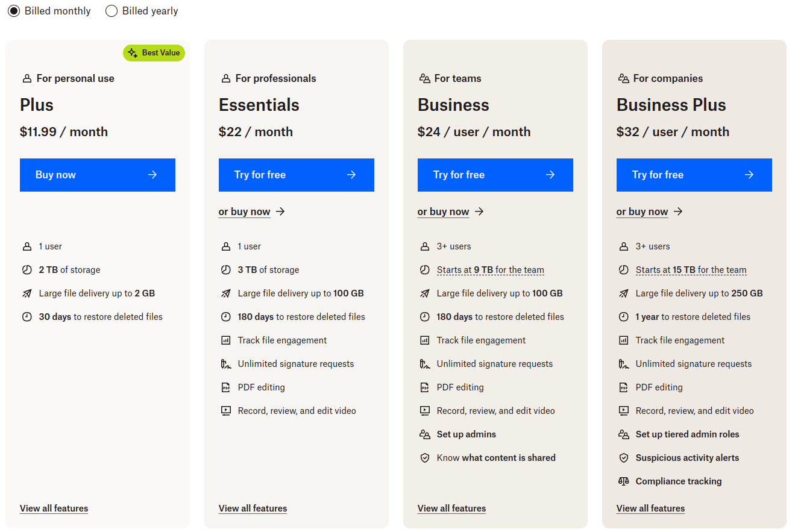Click the teams icon above the Business plan
The width and height of the screenshot is (795, 532).
pos(424,78)
